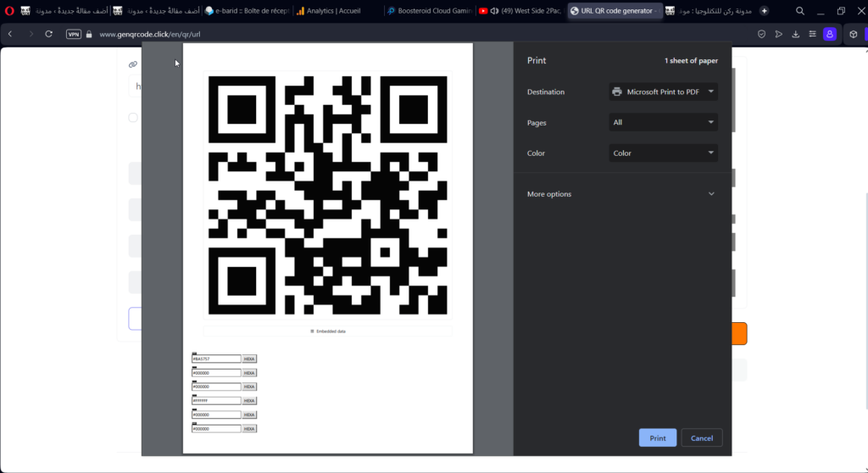Viewport: 868px width, 473px height.
Task: Open the Pages dropdown set to All
Action: click(x=663, y=122)
